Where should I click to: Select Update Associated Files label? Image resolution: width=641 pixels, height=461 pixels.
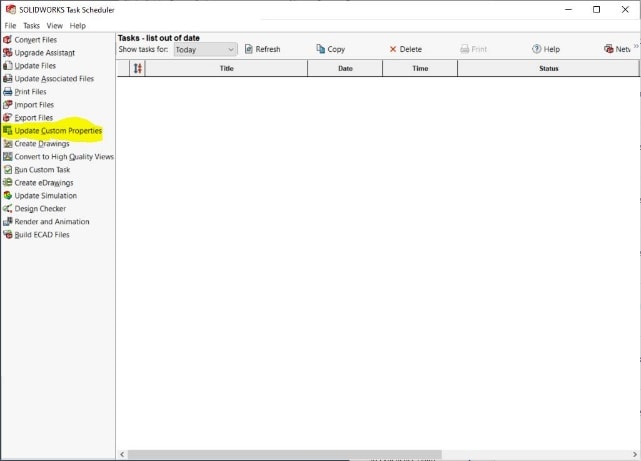click(x=54, y=78)
